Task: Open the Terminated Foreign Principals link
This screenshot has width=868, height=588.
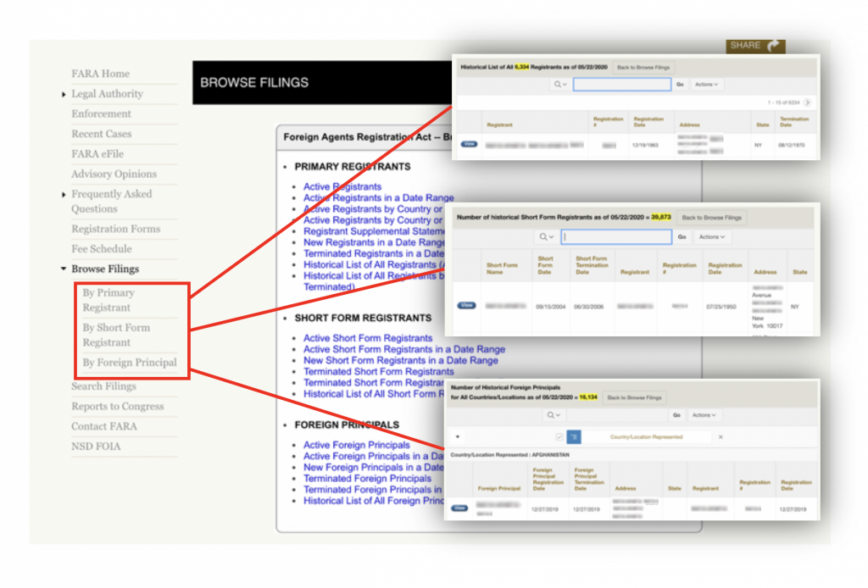Action: [x=367, y=479]
